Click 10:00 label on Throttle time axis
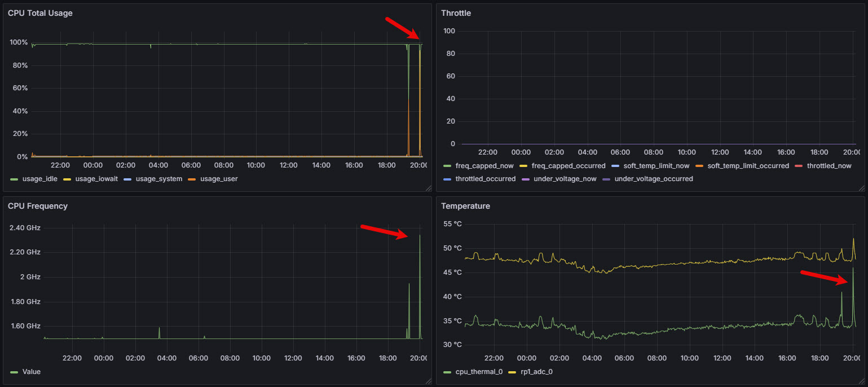Viewport: 868px width, 387px height. (x=686, y=152)
